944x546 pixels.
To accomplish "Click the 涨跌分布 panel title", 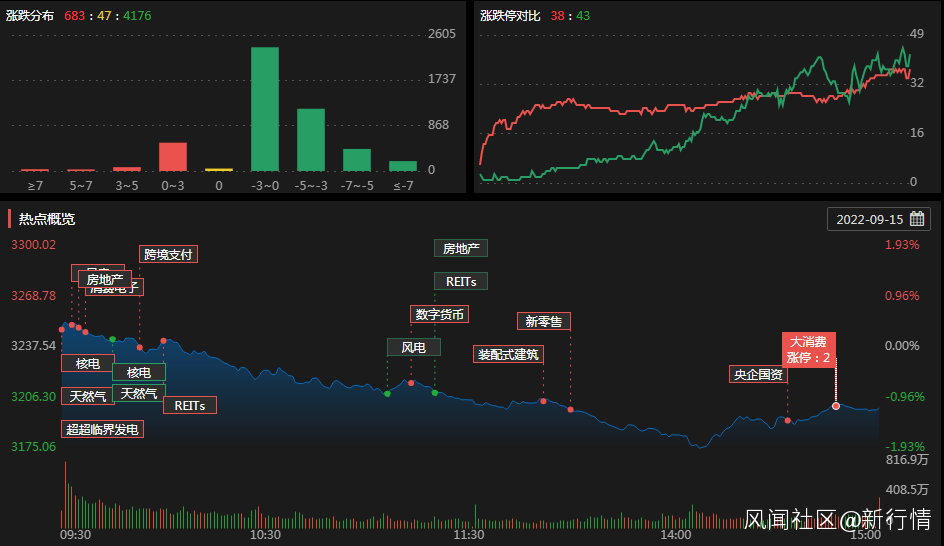I will (x=30, y=16).
